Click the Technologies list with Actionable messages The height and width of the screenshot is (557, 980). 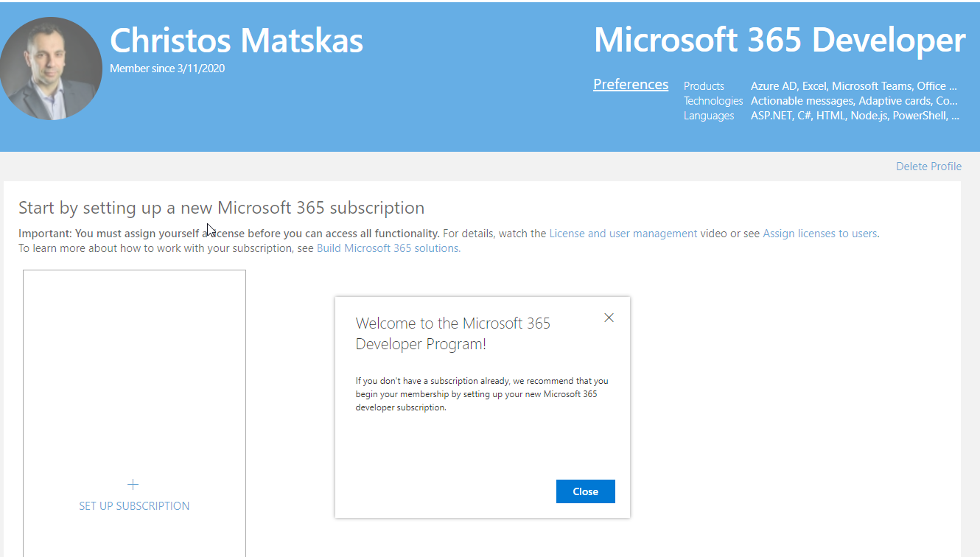click(x=855, y=101)
